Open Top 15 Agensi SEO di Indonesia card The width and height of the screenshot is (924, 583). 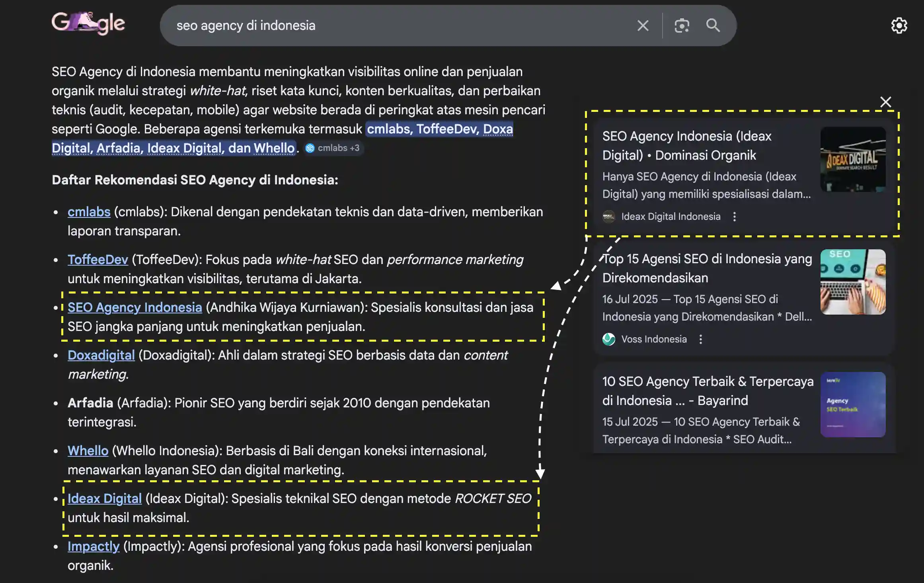(744, 299)
